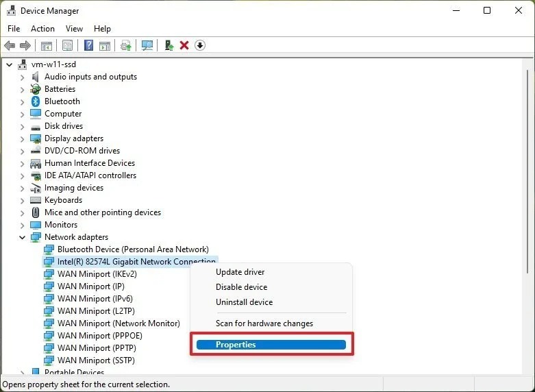Select the Keyboards tree label
This screenshot has width=535, height=392.
64,200
